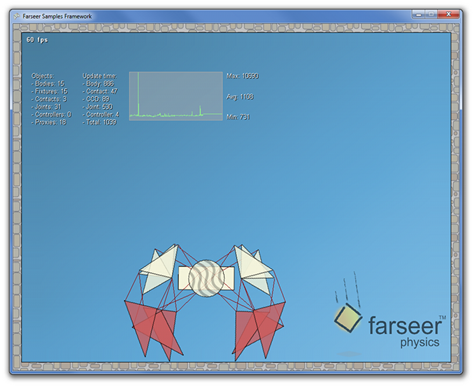Close the Farseer Samples Framework window
474x387 pixels.
coord(448,14)
